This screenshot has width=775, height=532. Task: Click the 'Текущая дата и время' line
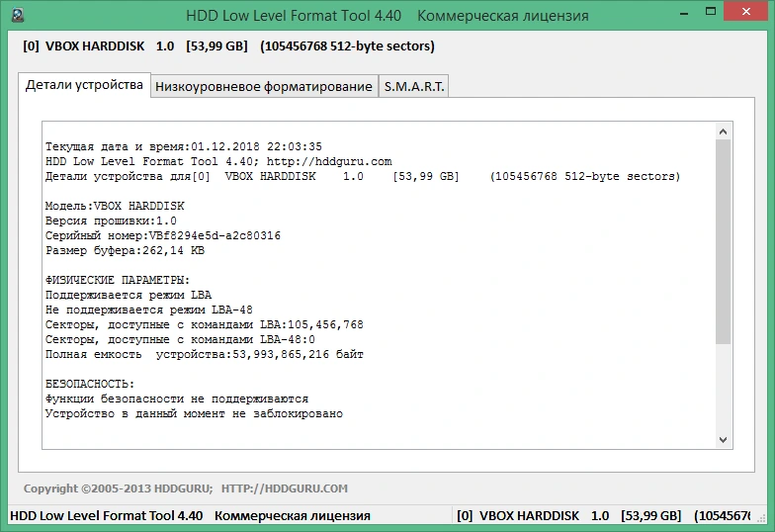pyautogui.click(x=184, y=146)
